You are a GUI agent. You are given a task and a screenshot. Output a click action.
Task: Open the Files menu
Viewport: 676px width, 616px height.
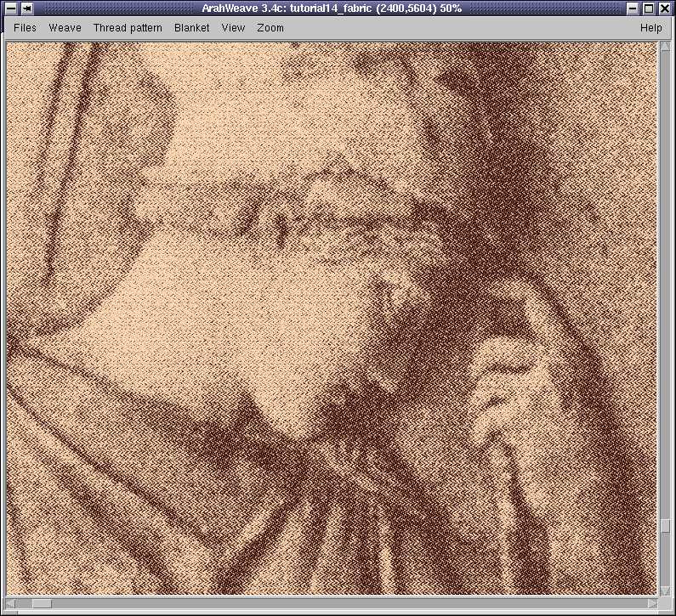(25, 28)
